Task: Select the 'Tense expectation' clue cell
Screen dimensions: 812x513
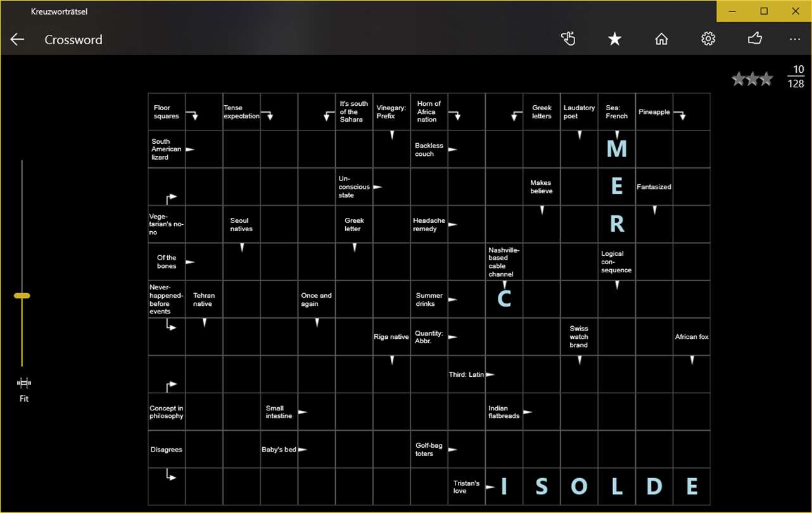Action: pos(241,112)
